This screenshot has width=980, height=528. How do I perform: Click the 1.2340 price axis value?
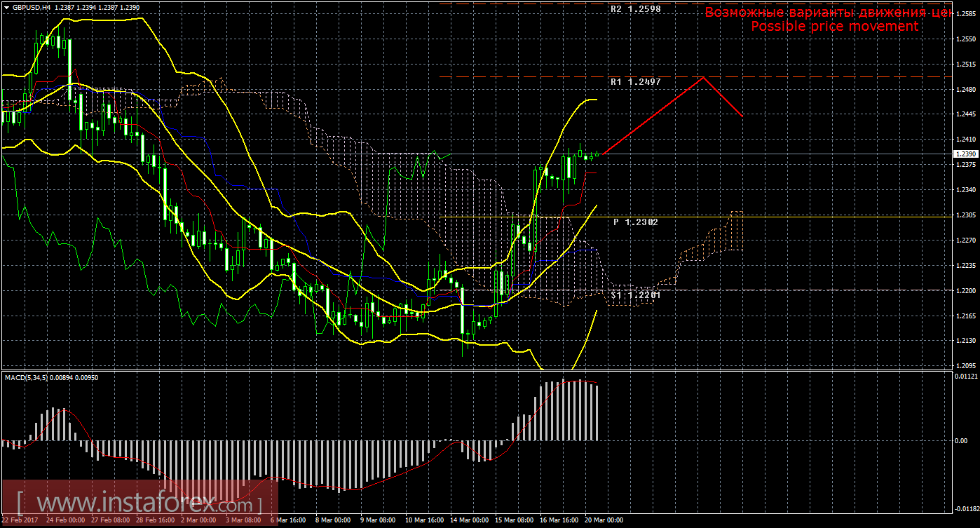pyautogui.click(x=966, y=190)
